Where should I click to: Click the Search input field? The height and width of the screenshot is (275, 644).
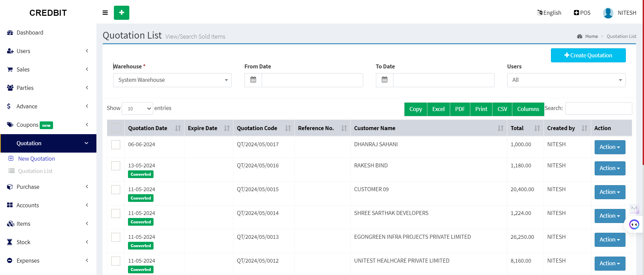click(599, 108)
